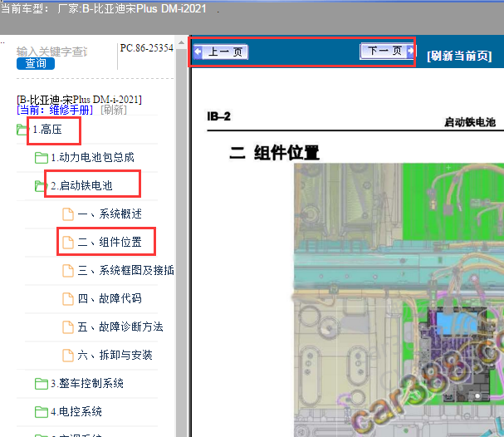Open the 四、故障代码 page
The image size is (504, 437).
pos(110,298)
